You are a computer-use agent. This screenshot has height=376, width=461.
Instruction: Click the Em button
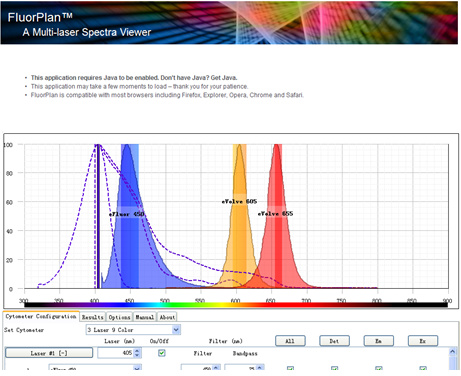379,341
